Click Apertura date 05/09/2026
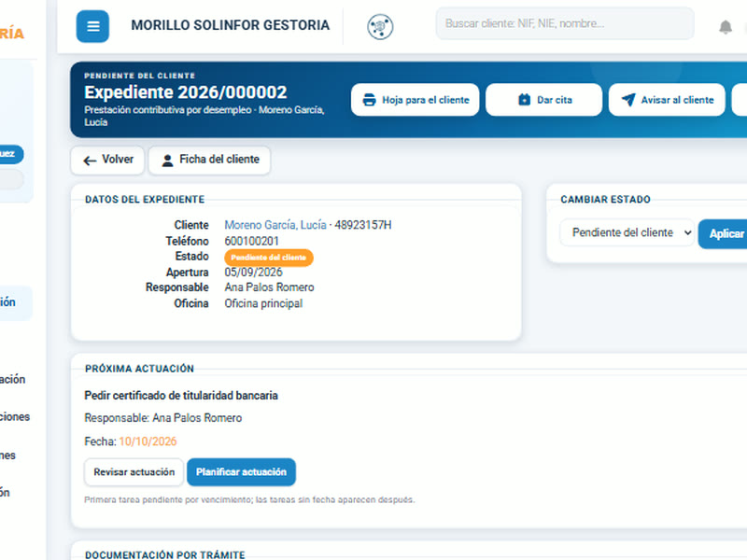The width and height of the screenshot is (747, 560). coord(253,272)
